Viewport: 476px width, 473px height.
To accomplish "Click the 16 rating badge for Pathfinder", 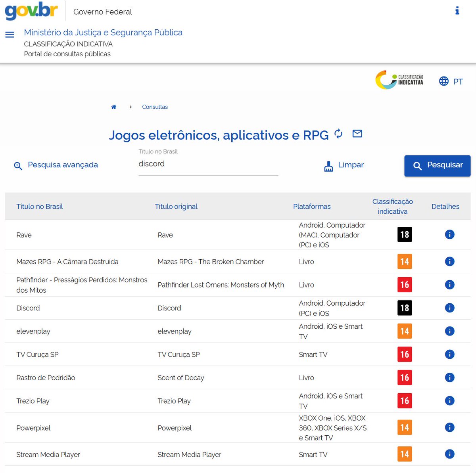I will pyautogui.click(x=405, y=285).
